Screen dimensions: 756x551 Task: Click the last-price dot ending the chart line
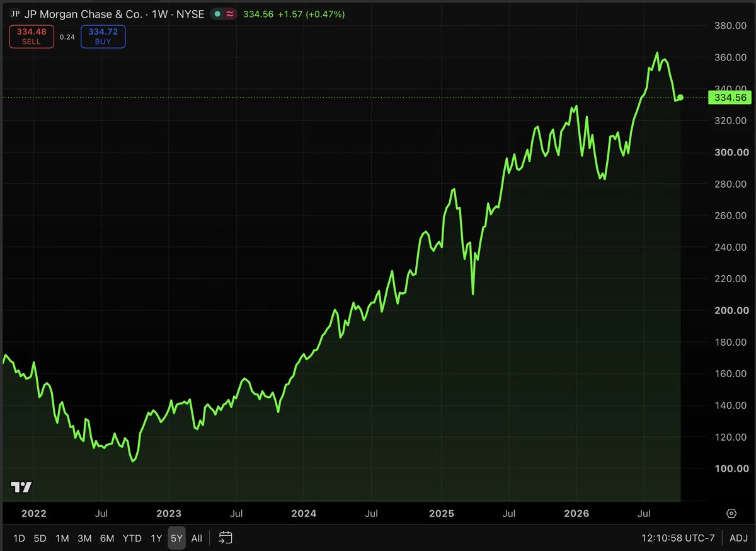(680, 98)
